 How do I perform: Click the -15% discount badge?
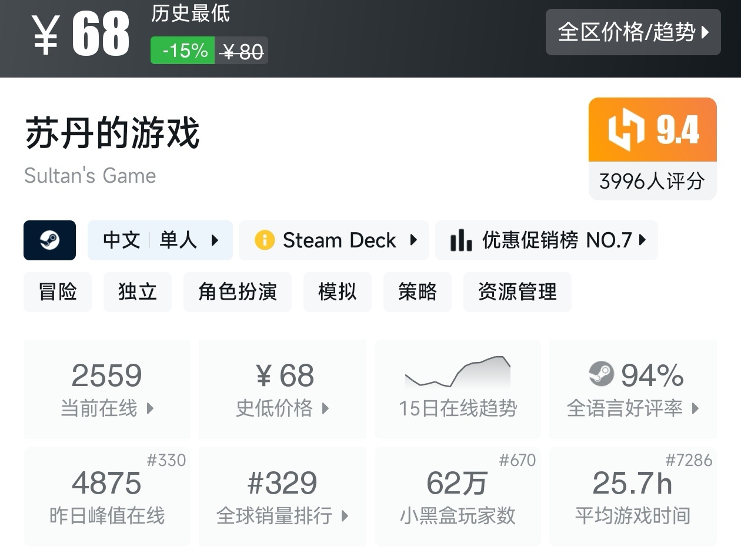point(183,51)
